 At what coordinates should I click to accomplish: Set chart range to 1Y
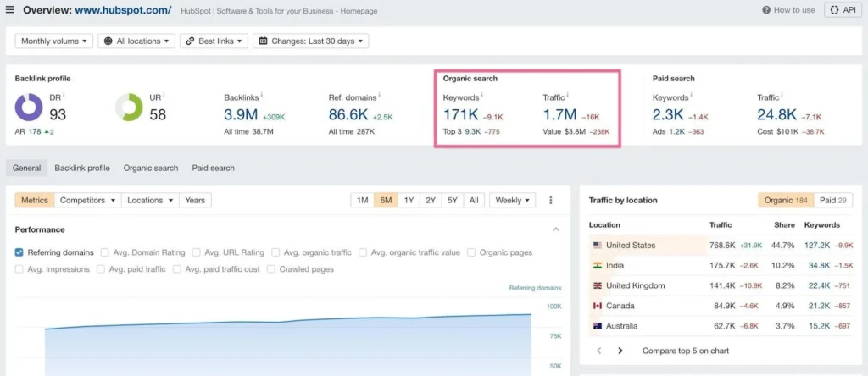(x=409, y=200)
